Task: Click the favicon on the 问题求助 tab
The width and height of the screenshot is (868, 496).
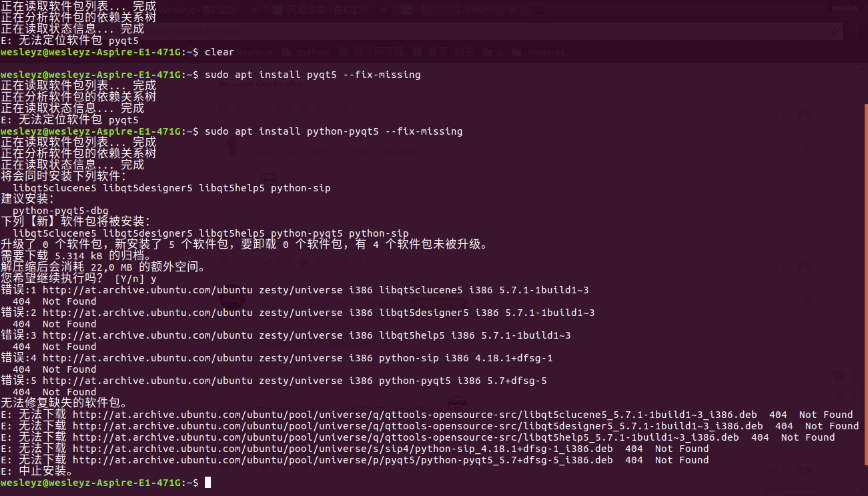Action: point(276,9)
